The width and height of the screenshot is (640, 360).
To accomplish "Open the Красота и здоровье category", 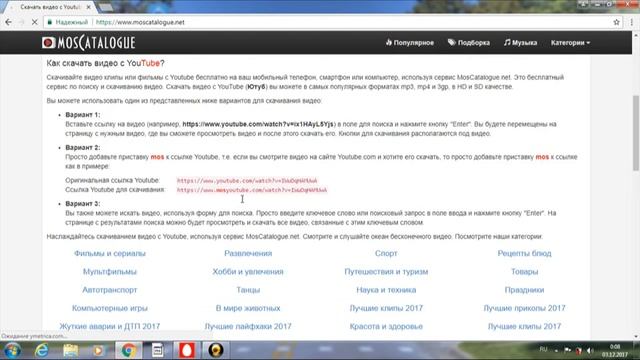I will 386,327.
